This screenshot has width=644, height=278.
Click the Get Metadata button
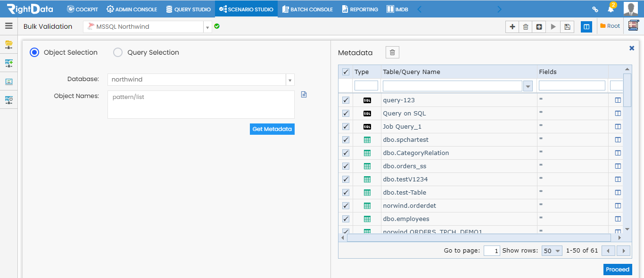pyautogui.click(x=272, y=129)
